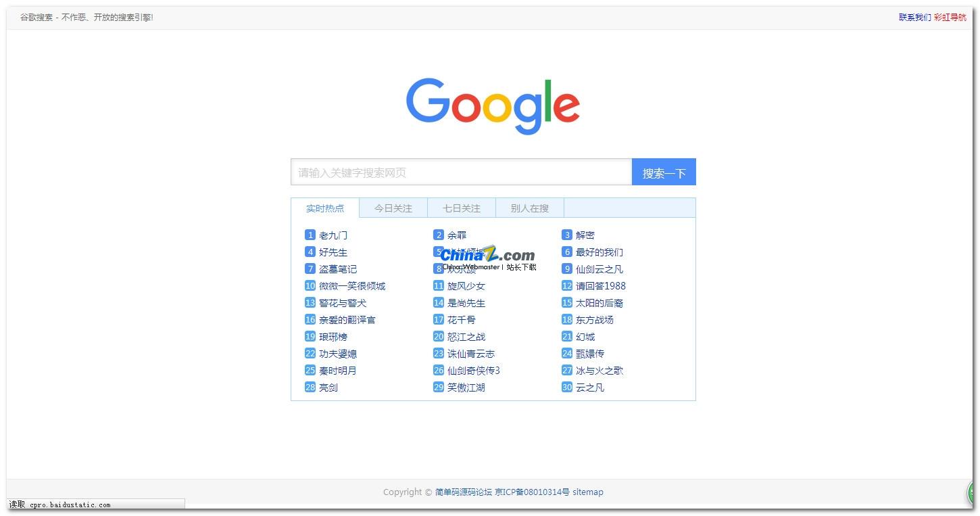Select 仙剑云之凡 in the hot list

click(x=599, y=269)
